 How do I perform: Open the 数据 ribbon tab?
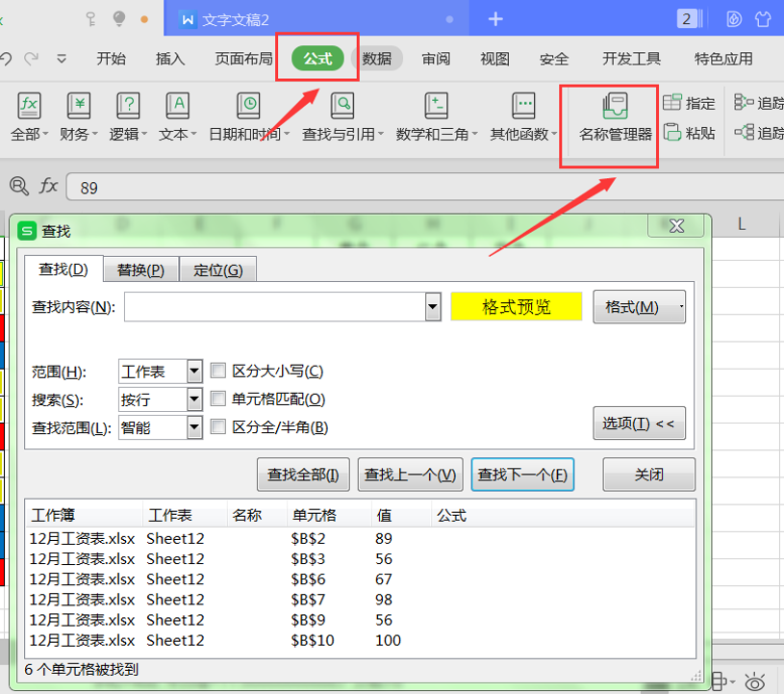[x=376, y=59]
